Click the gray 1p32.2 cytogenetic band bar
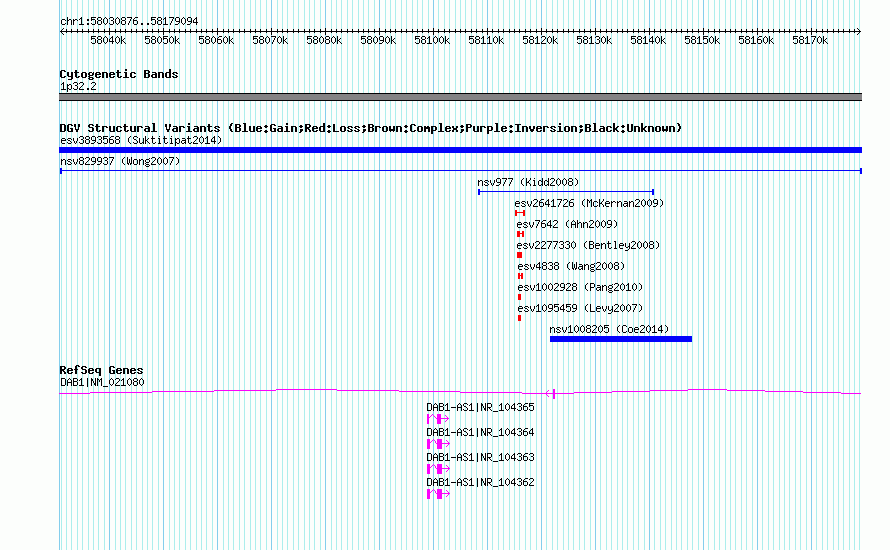Image resolution: width=890 pixels, height=550 pixels. pyautogui.click(x=460, y=97)
